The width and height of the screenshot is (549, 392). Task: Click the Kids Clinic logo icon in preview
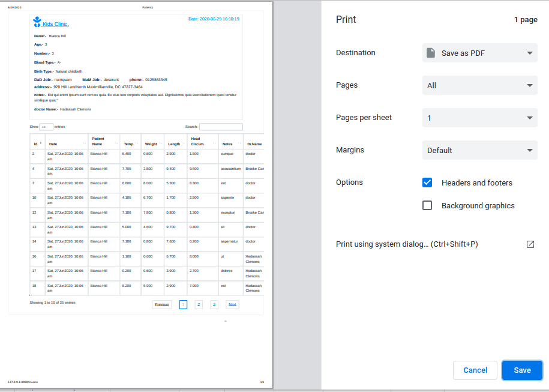(x=37, y=22)
